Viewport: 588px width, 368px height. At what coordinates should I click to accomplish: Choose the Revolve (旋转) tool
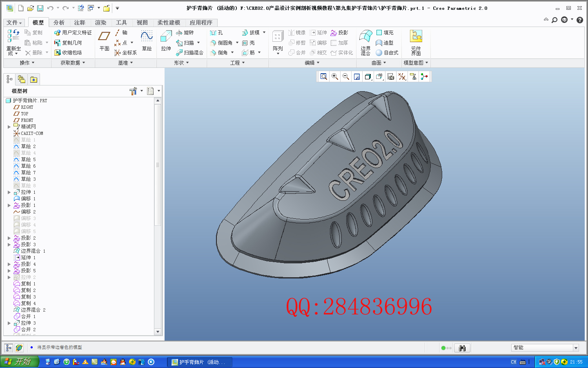click(185, 33)
